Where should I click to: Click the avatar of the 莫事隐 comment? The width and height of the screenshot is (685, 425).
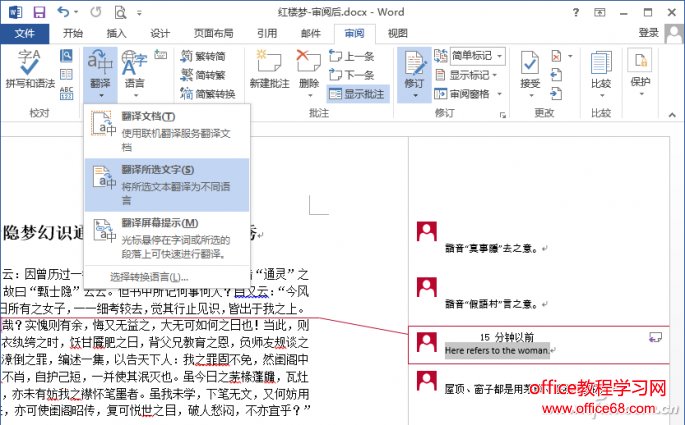coord(426,232)
